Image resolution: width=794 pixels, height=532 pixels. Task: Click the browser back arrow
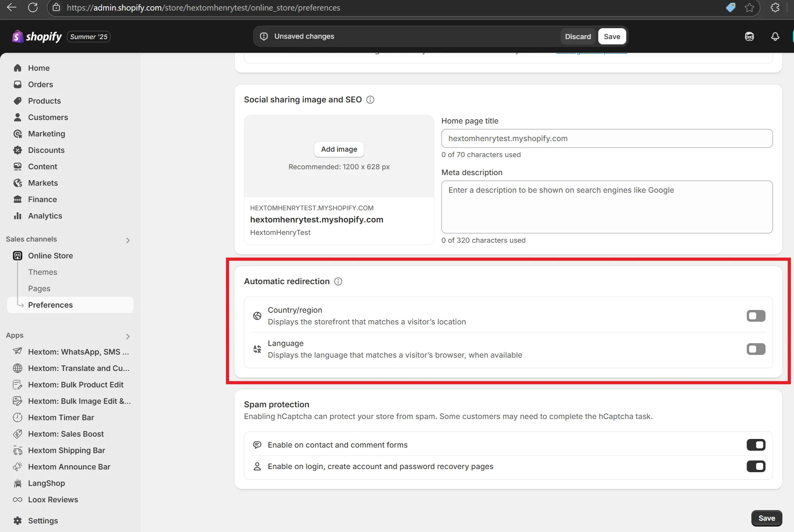coord(12,7)
